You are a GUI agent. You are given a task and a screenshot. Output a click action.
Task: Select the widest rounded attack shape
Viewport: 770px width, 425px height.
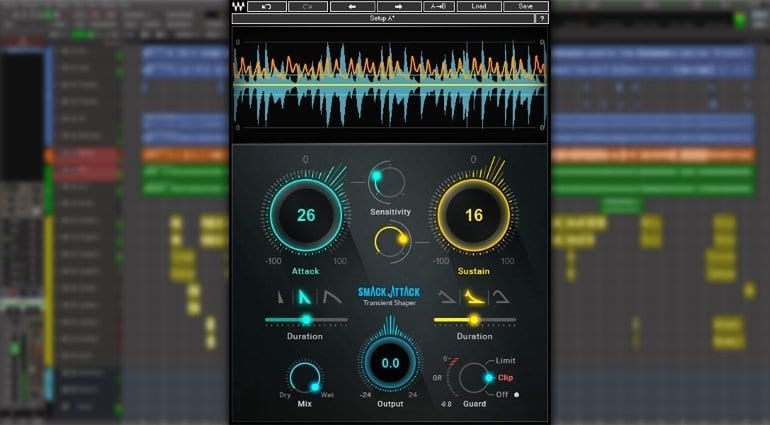point(331,297)
